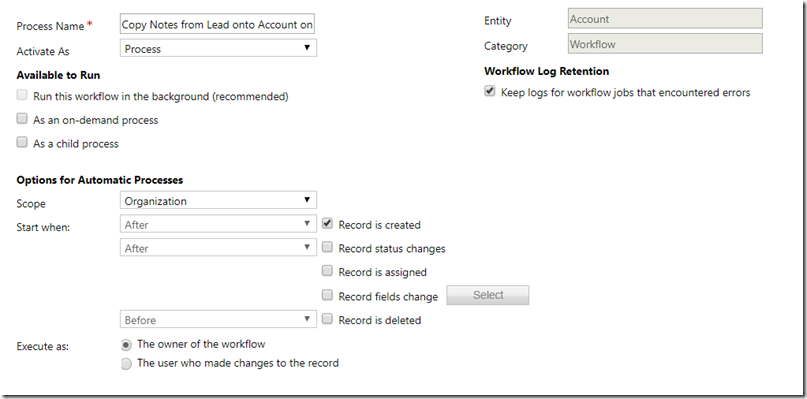Screen dimensions: 807x399
Task: Click the Workflow Log Retention heading
Action: pos(547,71)
